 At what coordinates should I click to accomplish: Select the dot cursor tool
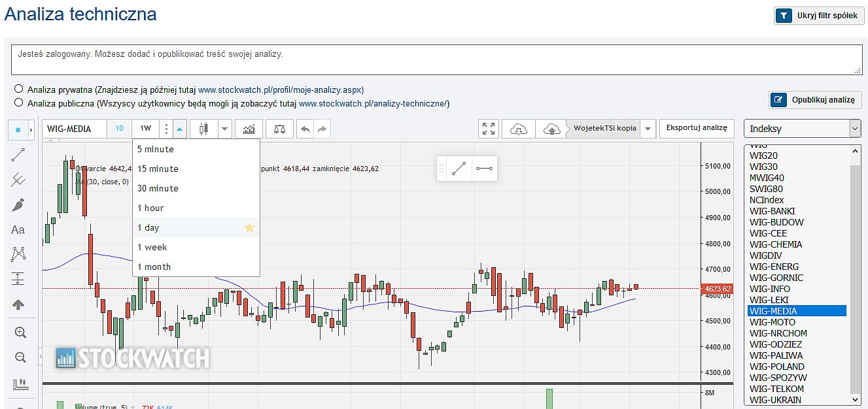point(18,130)
